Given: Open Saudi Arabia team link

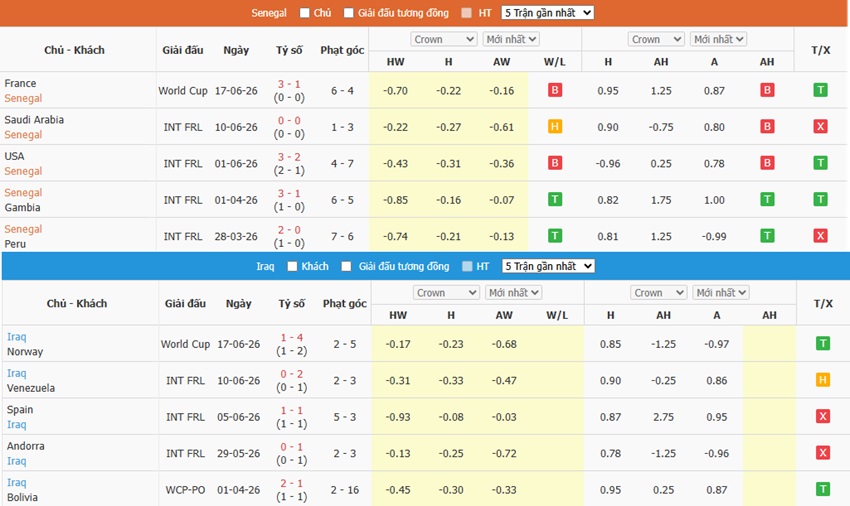Looking at the screenshot, I should coord(34,119).
